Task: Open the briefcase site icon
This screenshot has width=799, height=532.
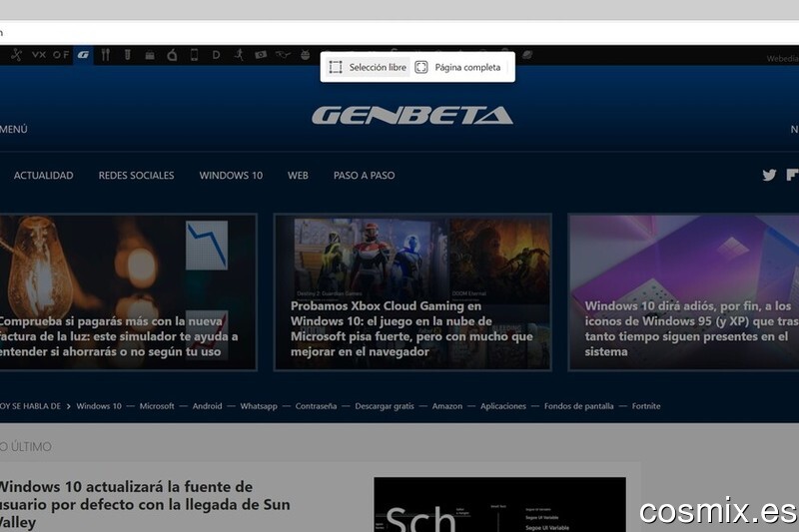Action: [x=150, y=55]
